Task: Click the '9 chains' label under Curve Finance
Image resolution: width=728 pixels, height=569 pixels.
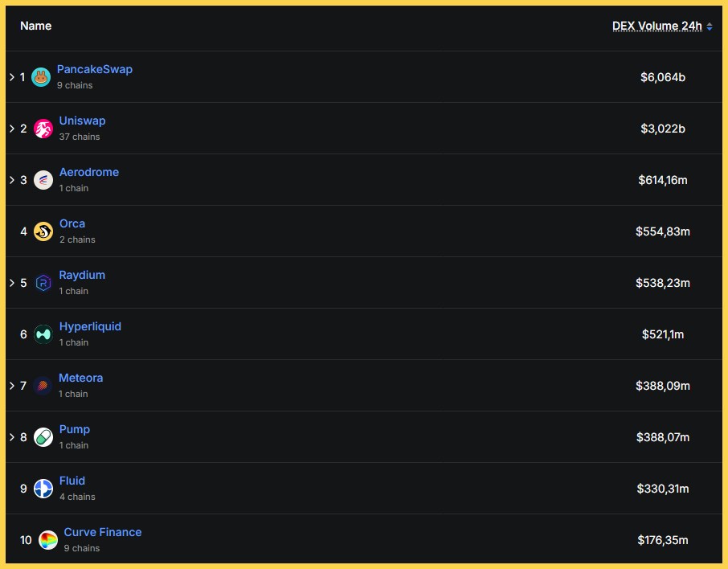Action: point(82,548)
